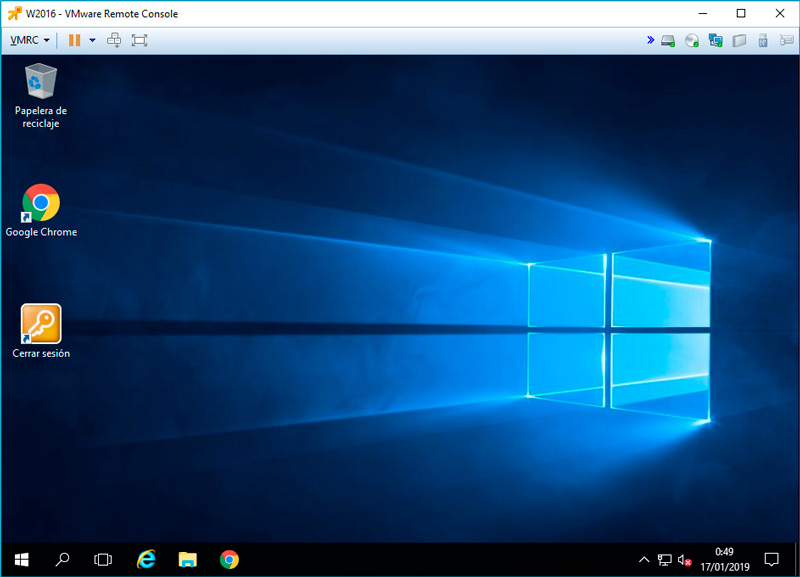Minimize the VMware Remote Console window
This screenshot has height=577, width=800.
click(x=703, y=13)
